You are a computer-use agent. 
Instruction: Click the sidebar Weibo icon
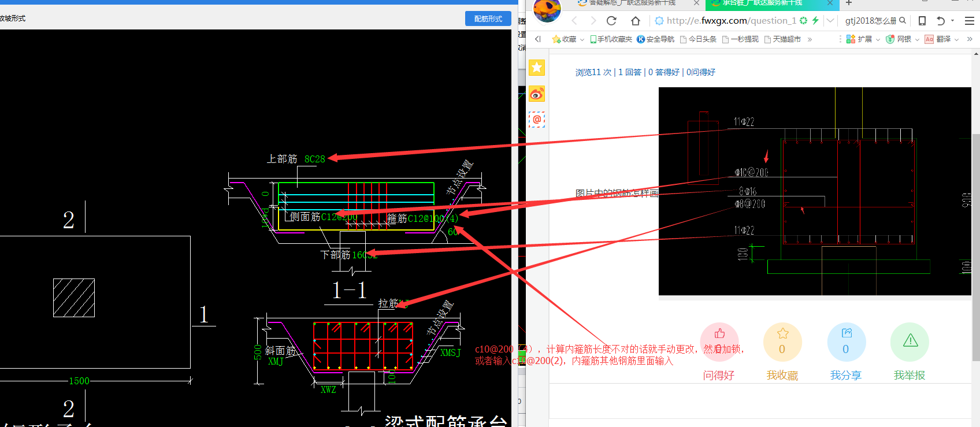[x=537, y=94]
